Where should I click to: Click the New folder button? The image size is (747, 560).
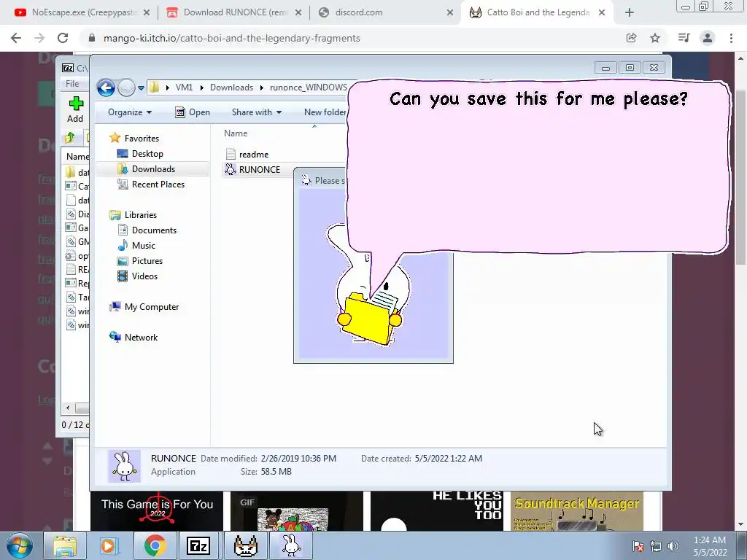point(324,112)
